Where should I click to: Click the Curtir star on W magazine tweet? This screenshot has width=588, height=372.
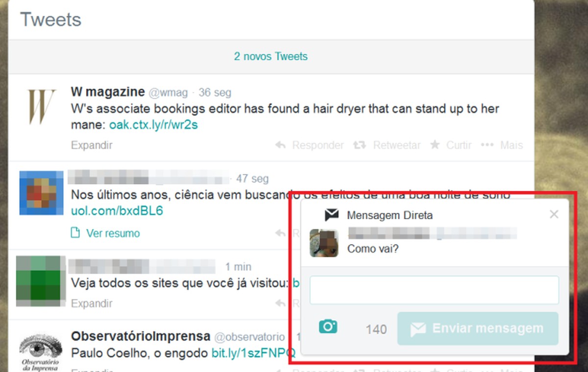point(434,145)
